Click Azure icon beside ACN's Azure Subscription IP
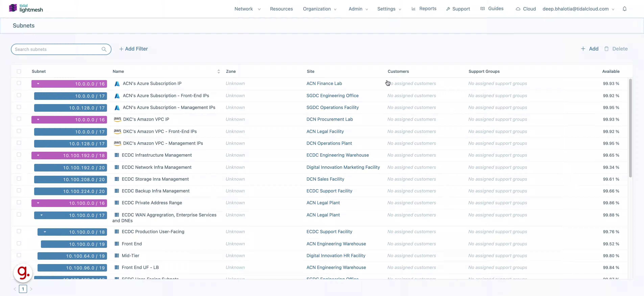Image resolution: width=644 pixels, height=296 pixels. [x=117, y=84]
